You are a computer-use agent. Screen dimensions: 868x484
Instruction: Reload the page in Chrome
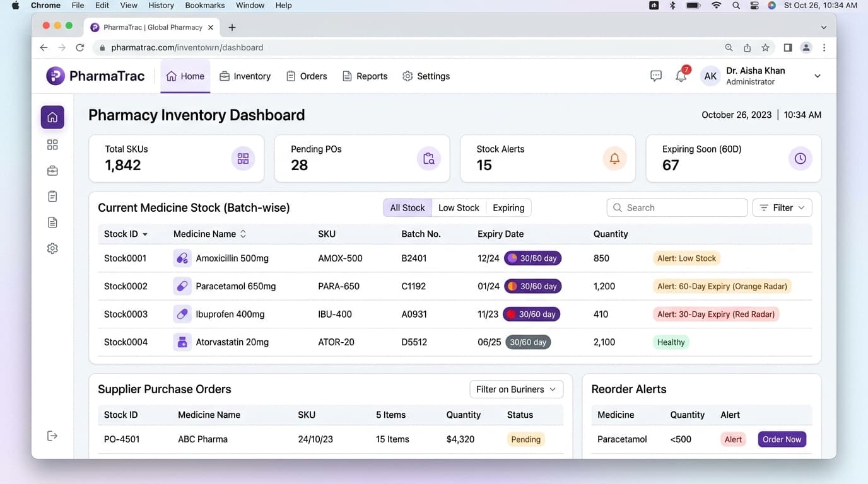(x=80, y=47)
